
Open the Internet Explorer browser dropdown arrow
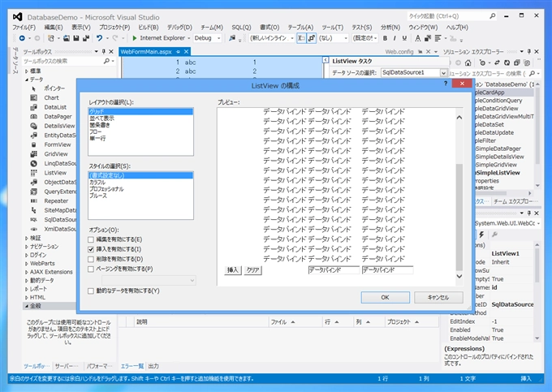188,38
